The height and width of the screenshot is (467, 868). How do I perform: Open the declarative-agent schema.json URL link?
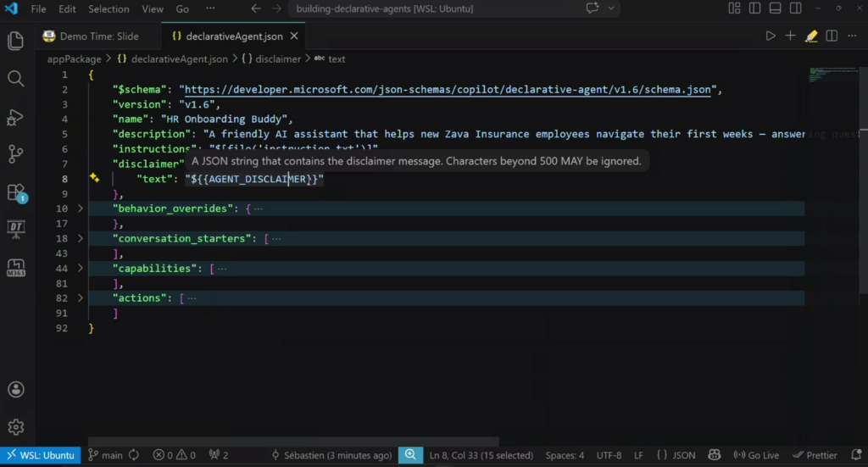(x=451, y=89)
